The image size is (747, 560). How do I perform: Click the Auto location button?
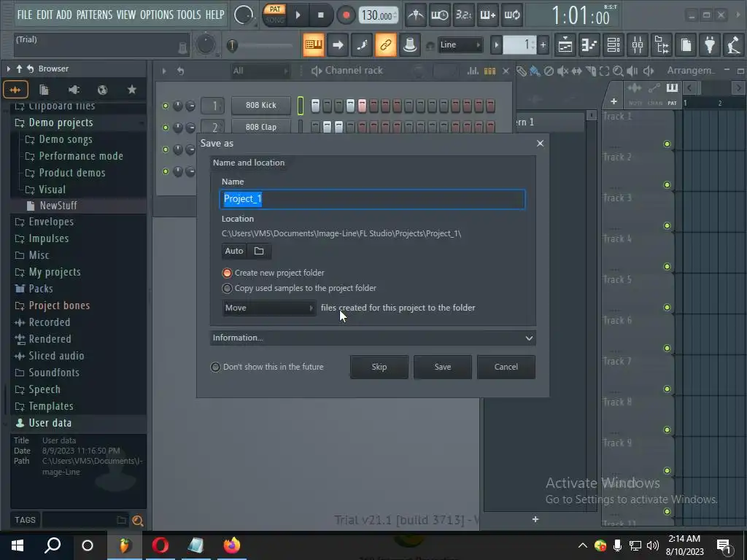(234, 251)
